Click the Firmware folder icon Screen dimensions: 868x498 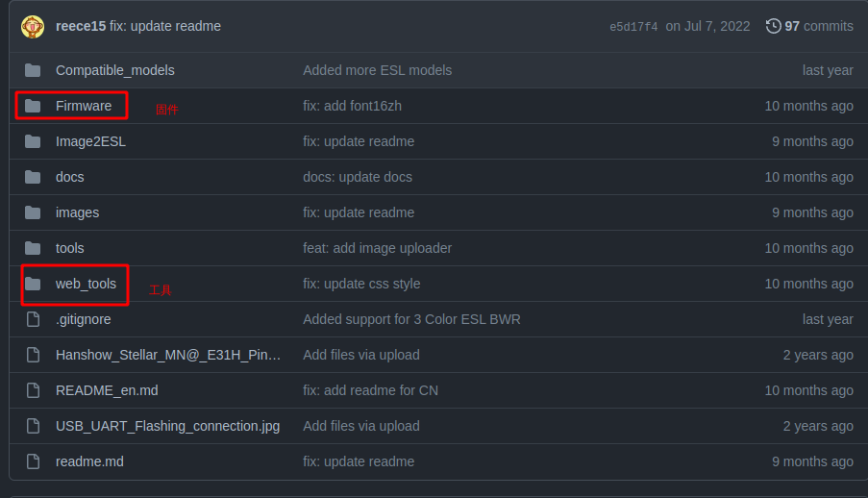(33, 106)
